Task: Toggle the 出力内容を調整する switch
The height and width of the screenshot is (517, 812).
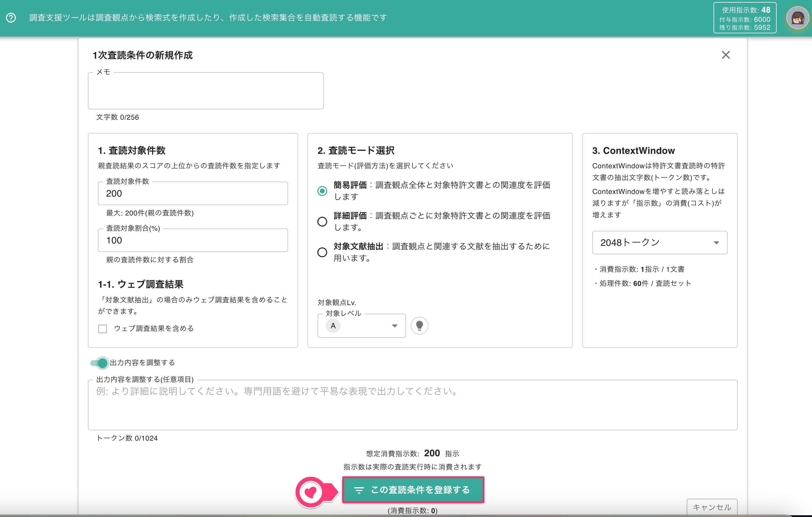Action: (99, 363)
